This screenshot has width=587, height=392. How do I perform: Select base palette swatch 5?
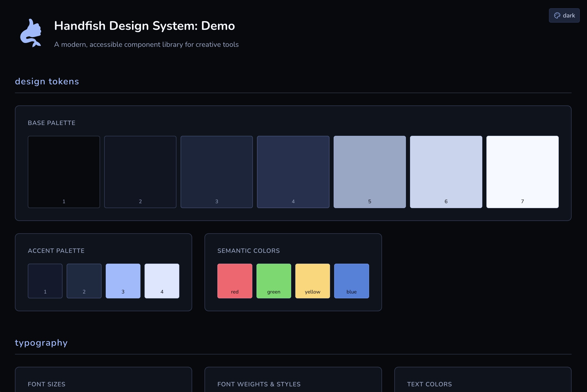coord(370,172)
